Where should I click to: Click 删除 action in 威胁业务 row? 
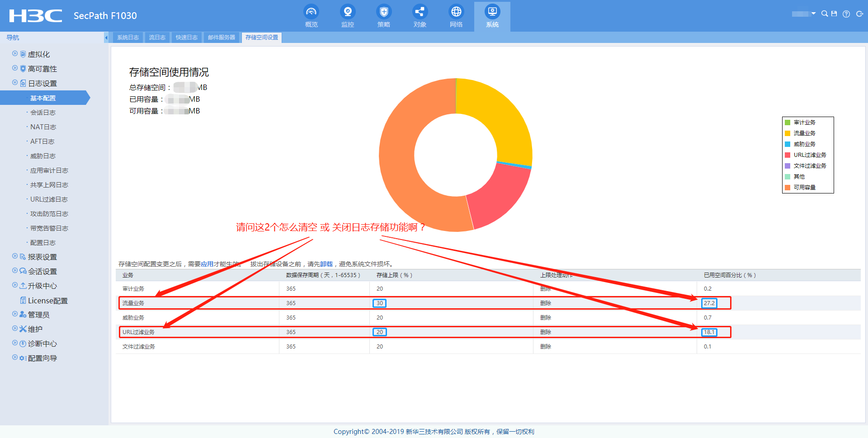[x=546, y=318]
